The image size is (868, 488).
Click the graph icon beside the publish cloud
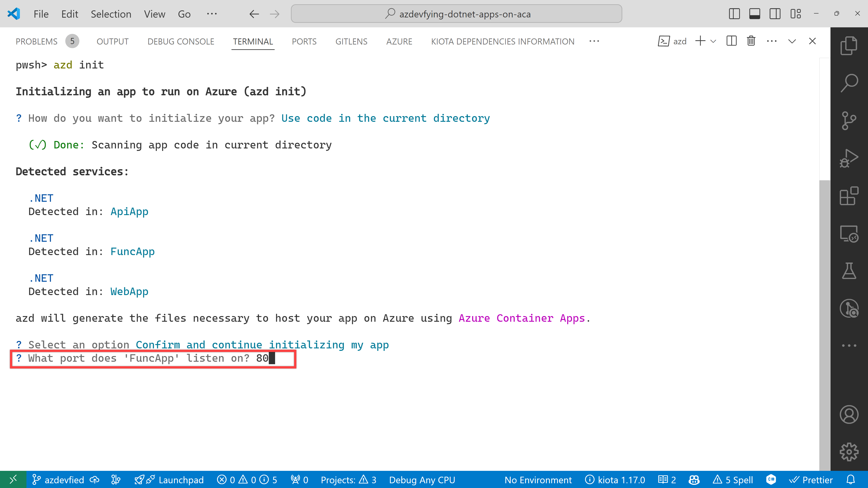click(x=116, y=480)
